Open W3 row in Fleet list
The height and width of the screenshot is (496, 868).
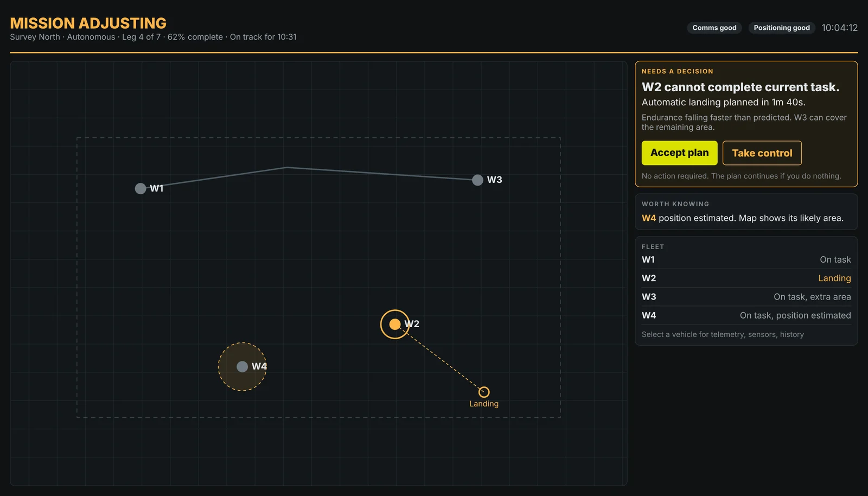point(746,297)
